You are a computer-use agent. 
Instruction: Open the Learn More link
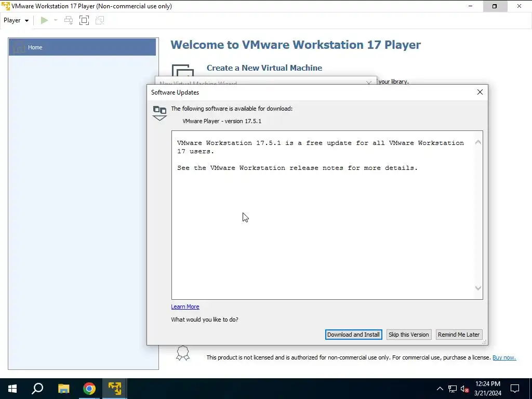pyautogui.click(x=185, y=307)
